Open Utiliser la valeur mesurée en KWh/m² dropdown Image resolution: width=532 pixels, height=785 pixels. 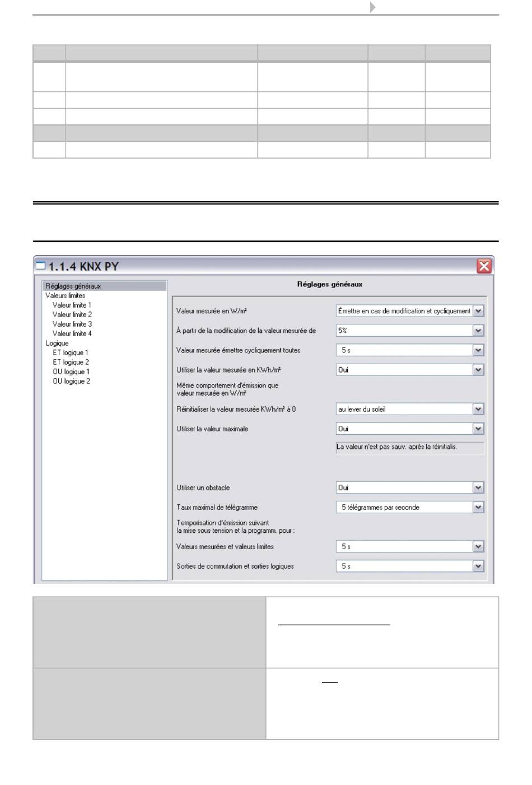(410, 370)
